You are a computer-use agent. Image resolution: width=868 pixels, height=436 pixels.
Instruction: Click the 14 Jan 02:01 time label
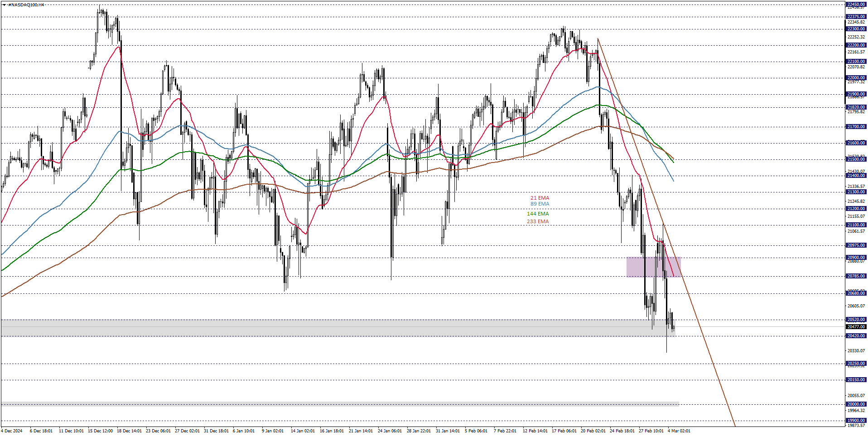303,431
